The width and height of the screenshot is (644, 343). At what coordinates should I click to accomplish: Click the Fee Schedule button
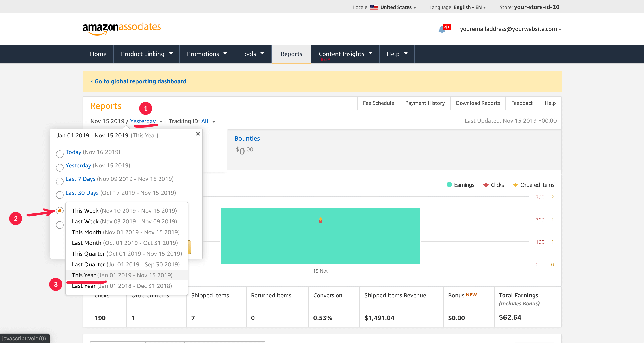[378, 103]
